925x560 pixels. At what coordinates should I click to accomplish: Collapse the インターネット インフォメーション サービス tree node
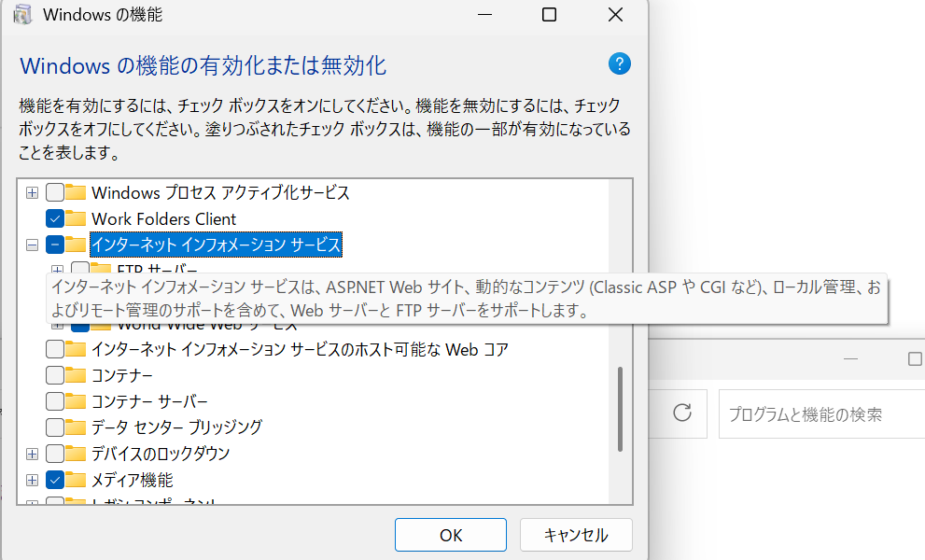point(33,245)
